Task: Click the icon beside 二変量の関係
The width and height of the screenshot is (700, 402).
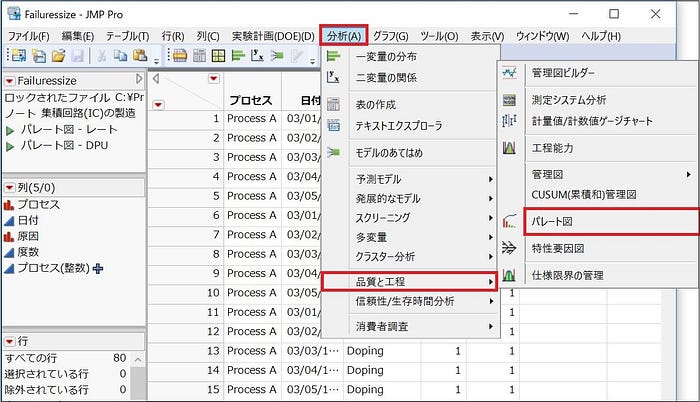Action: [333, 77]
